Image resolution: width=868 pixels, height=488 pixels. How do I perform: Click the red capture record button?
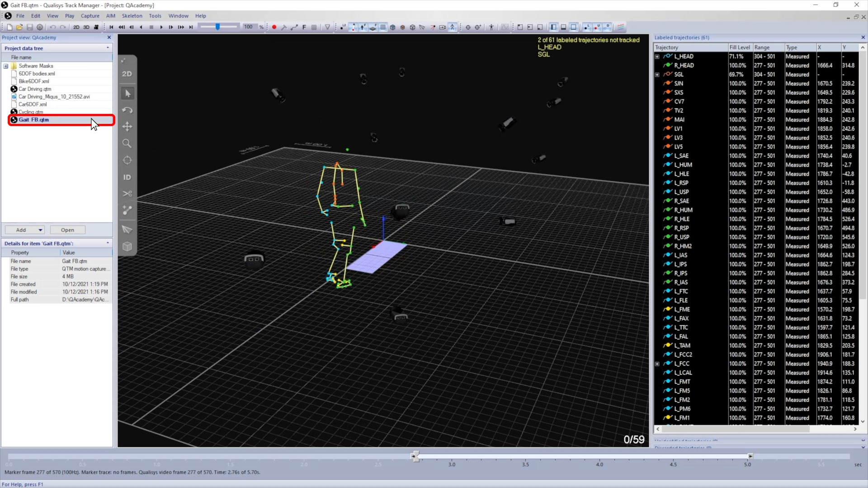click(x=274, y=27)
